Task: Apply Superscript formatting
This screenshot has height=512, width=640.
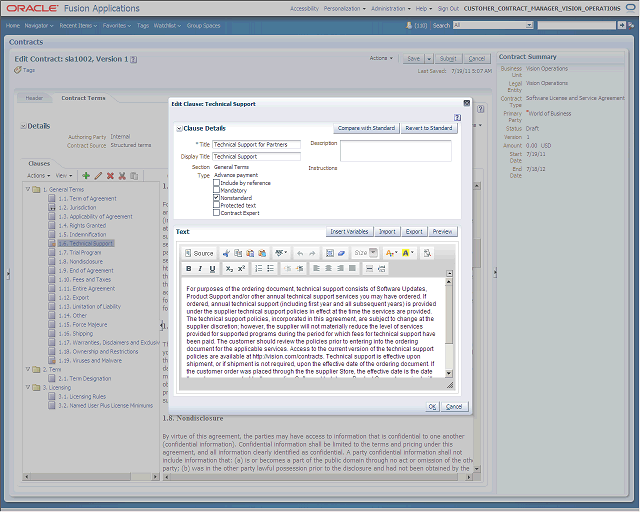Action: point(242,269)
